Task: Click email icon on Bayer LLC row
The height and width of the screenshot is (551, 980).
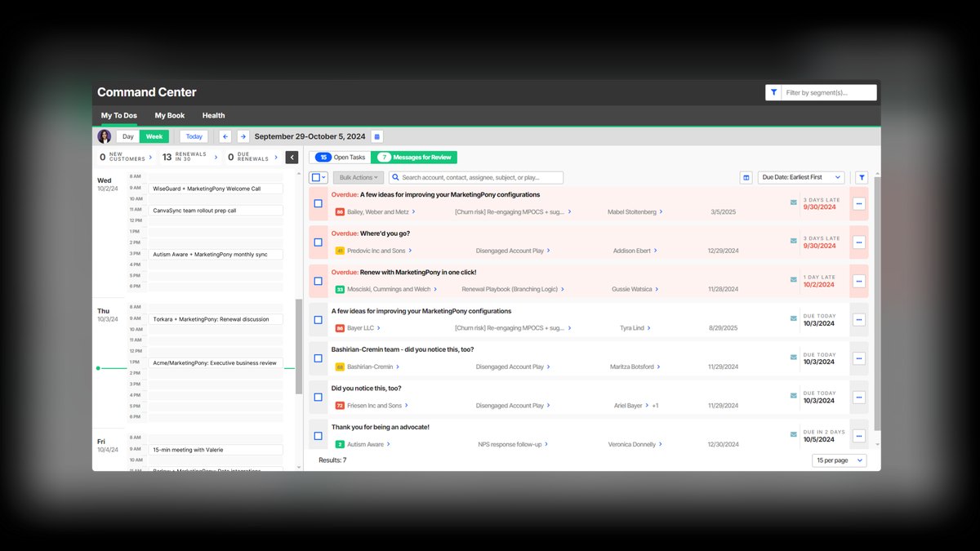Action: point(794,318)
